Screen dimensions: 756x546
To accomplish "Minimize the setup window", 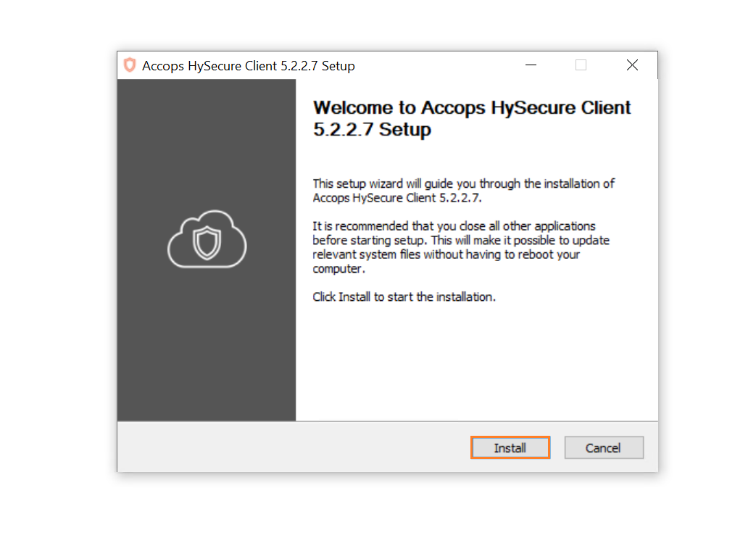I will coord(531,65).
